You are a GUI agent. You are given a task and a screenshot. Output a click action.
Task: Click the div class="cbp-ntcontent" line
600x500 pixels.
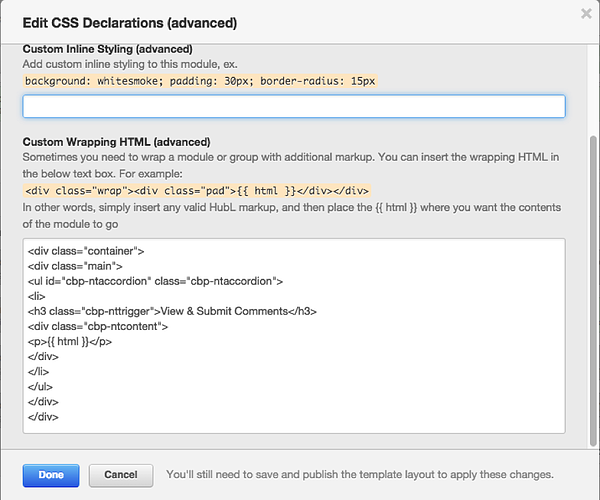tap(98, 326)
